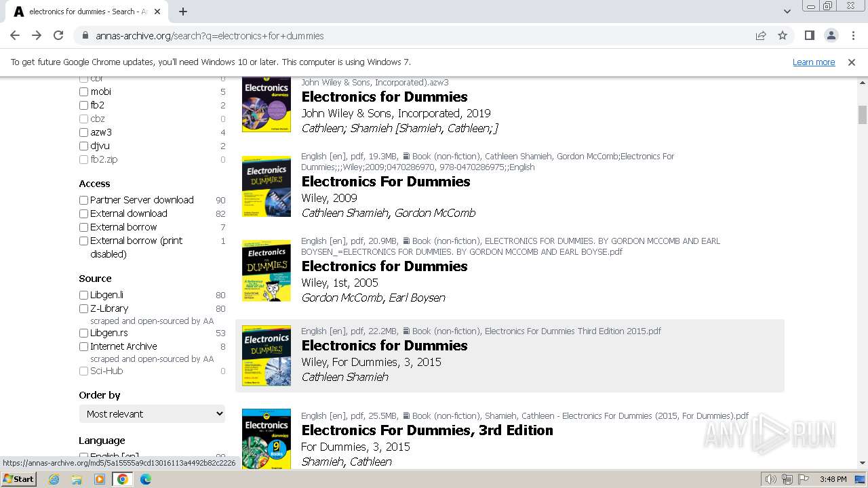Open the Action Center flag icon

[x=802, y=479]
